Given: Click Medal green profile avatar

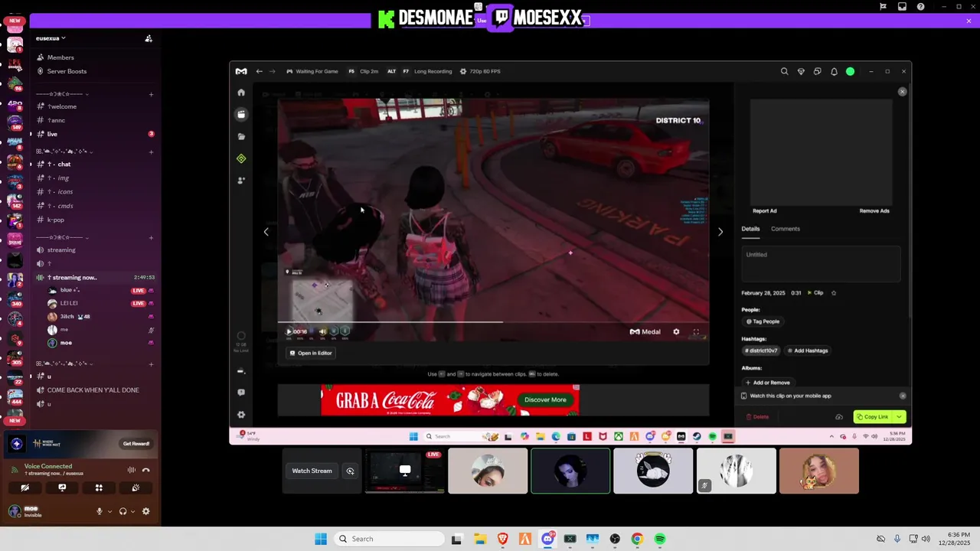Looking at the screenshot, I should tap(850, 71).
